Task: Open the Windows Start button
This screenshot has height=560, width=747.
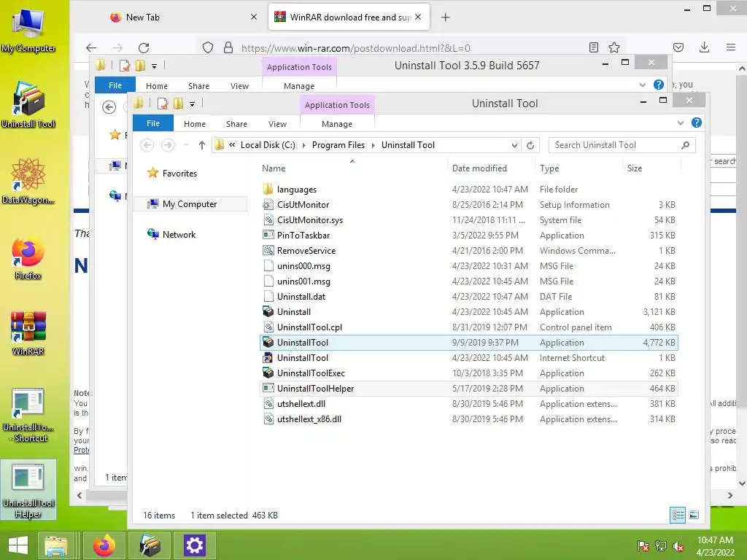Action: [18, 545]
